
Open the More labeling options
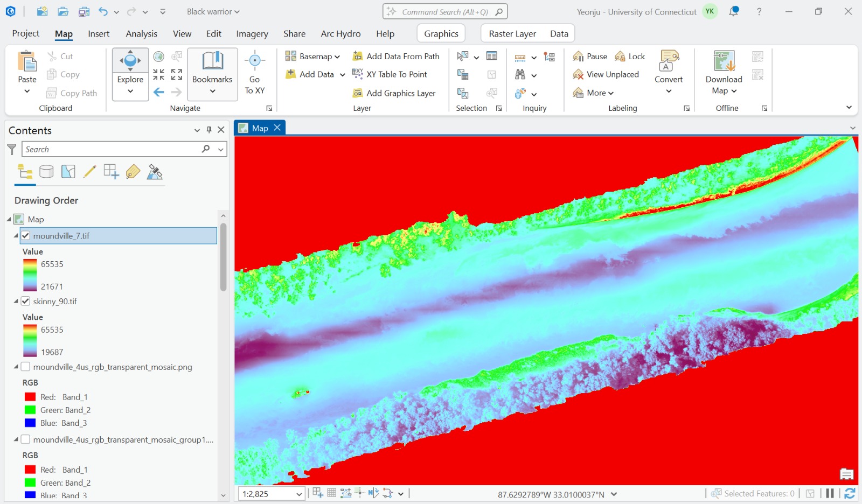[x=593, y=93]
